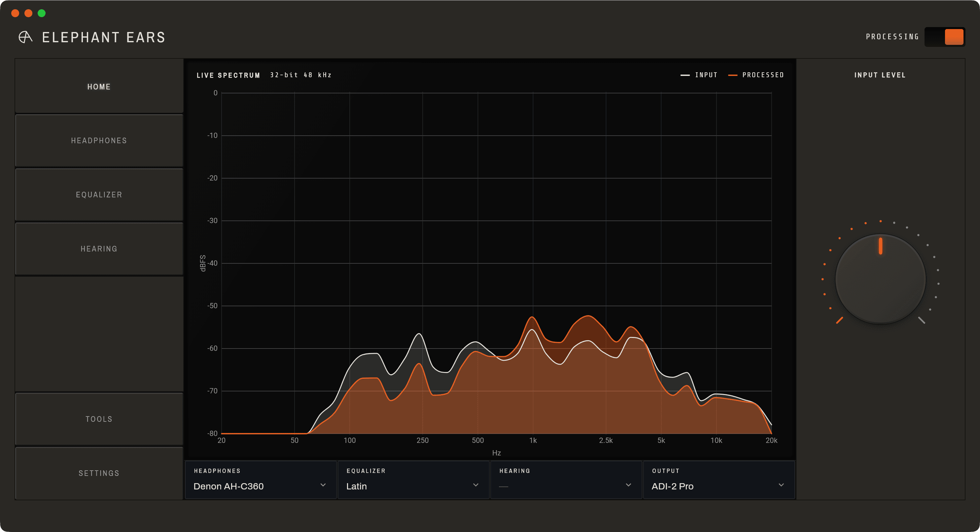
Task: Expand the Output dropdown showing ADI-2 Pro
Action: click(719, 480)
